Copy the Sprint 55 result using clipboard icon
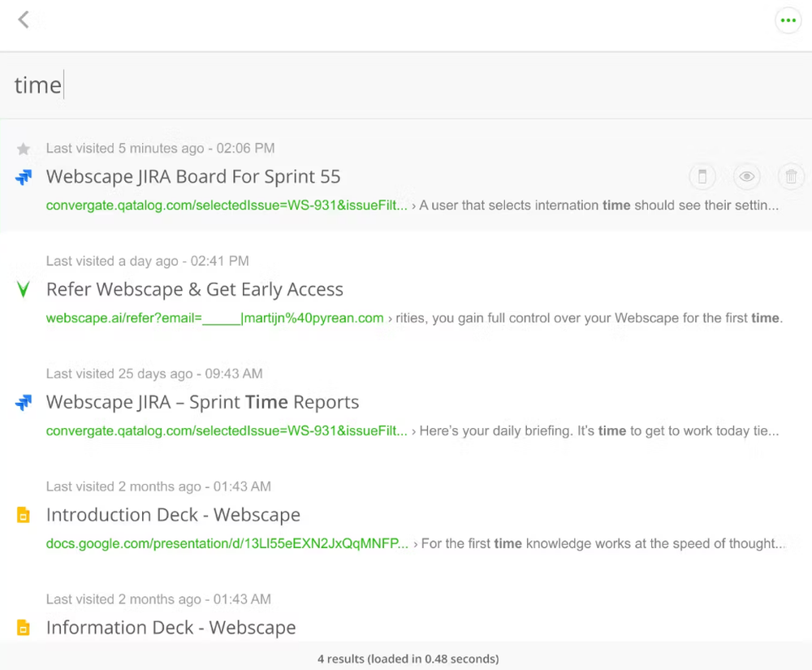Image resolution: width=812 pixels, height=670 pixels. click(x=702, y=176)
